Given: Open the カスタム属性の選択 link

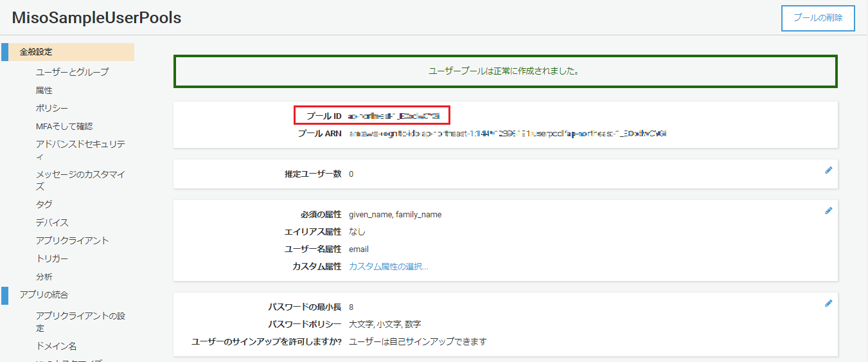Looking at the screenshot, I should [388, 266].
